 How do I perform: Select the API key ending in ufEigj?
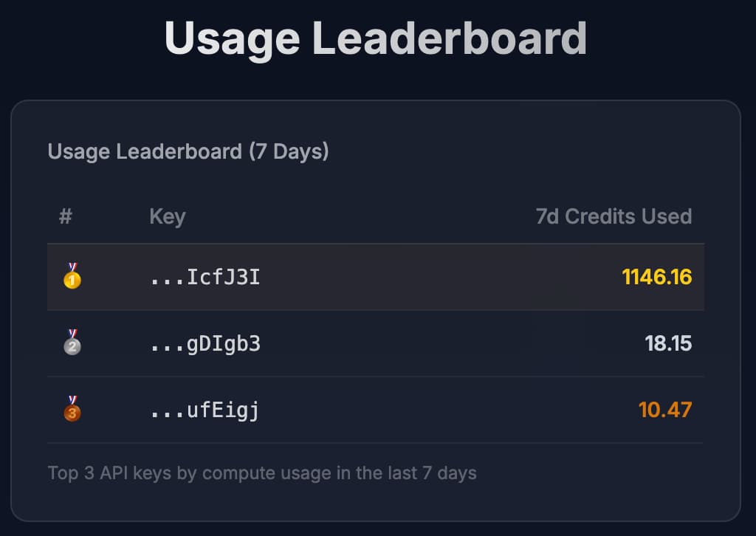click(x=205, y=410)
